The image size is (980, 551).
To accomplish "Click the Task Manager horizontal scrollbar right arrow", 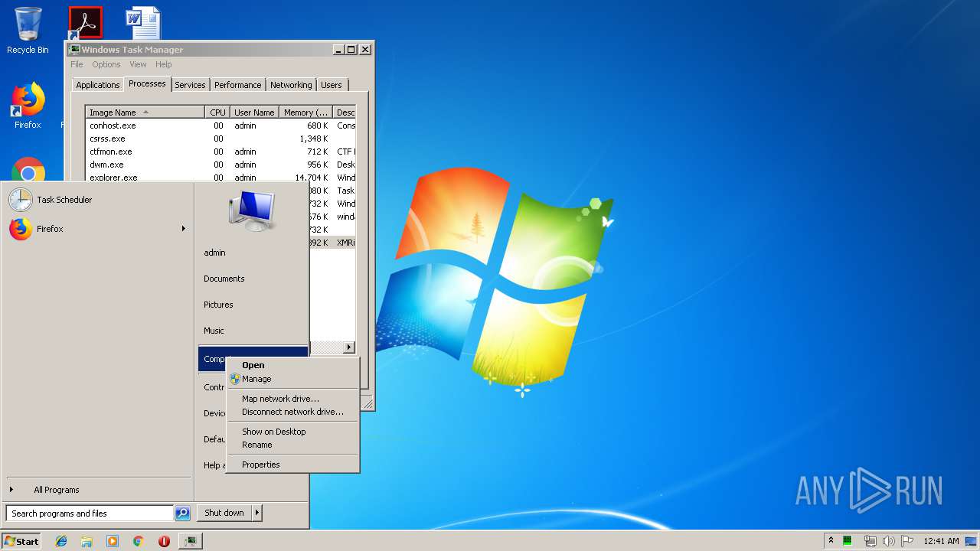I will click(x=349, y=347).
